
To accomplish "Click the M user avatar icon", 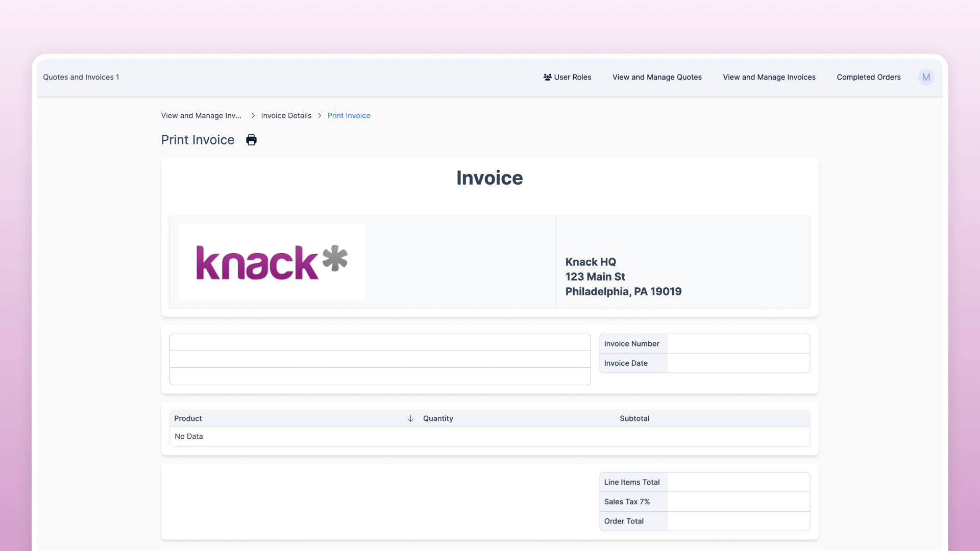I will [926, 77].
